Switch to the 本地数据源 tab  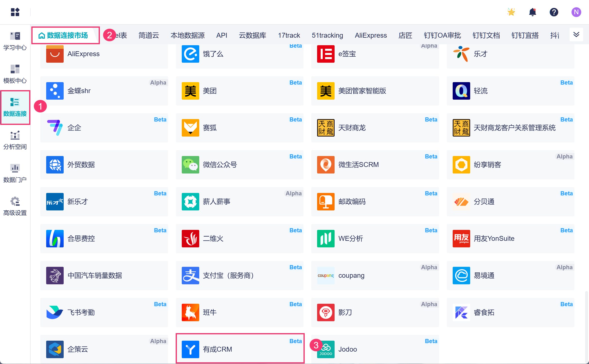click(188, 35)
